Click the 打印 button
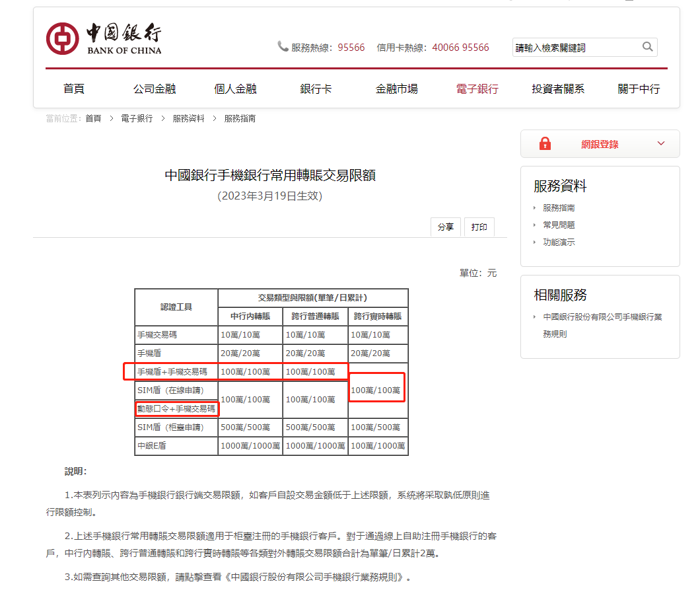This screenshot has height=590, width=700. coord(479,227)
